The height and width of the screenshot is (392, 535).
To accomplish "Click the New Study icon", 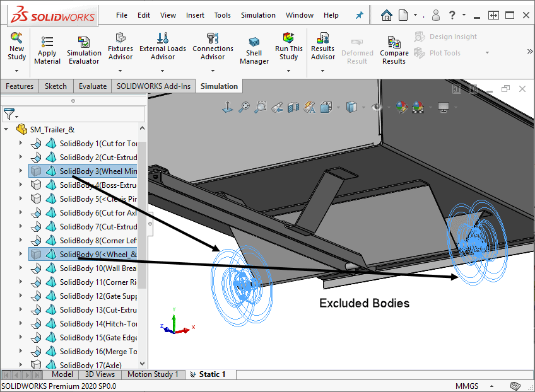I will click(16, 37).
